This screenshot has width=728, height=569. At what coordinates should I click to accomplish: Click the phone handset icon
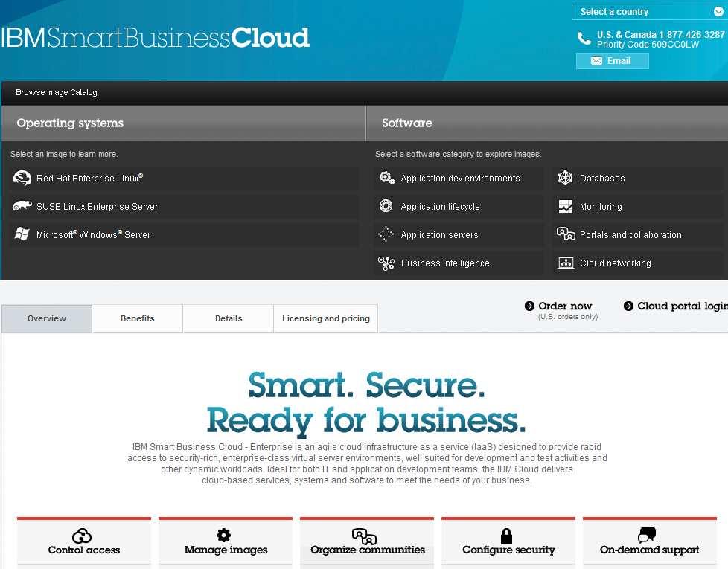coord(584,39)
